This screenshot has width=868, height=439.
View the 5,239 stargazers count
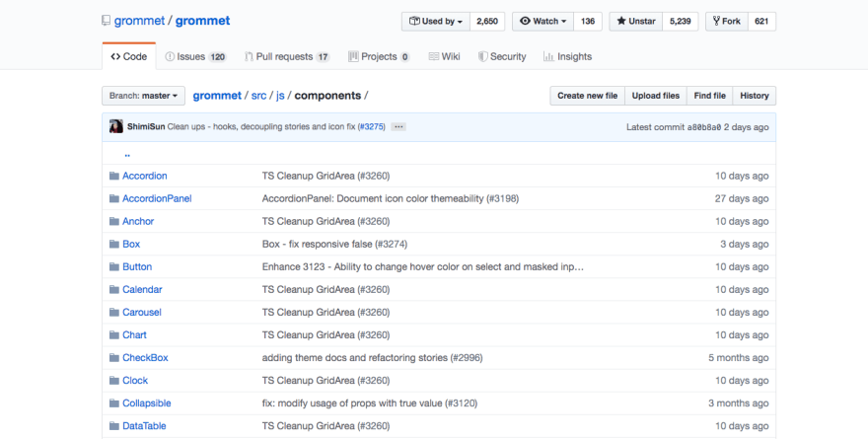click(x=681, y=21)
